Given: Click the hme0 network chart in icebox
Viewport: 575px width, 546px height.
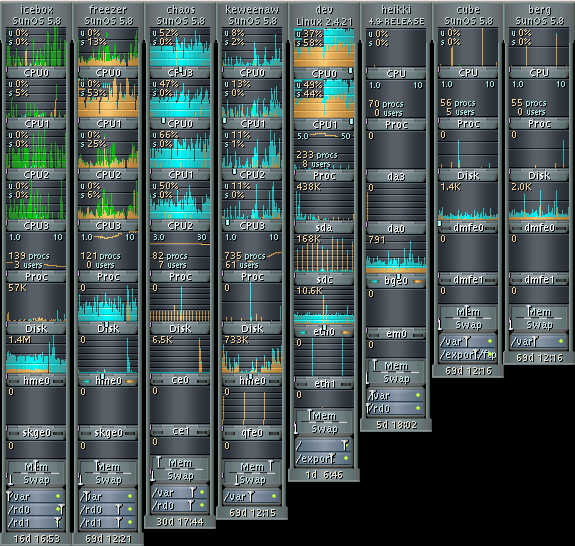Looking at the screenshot, I should coord(36,354).
